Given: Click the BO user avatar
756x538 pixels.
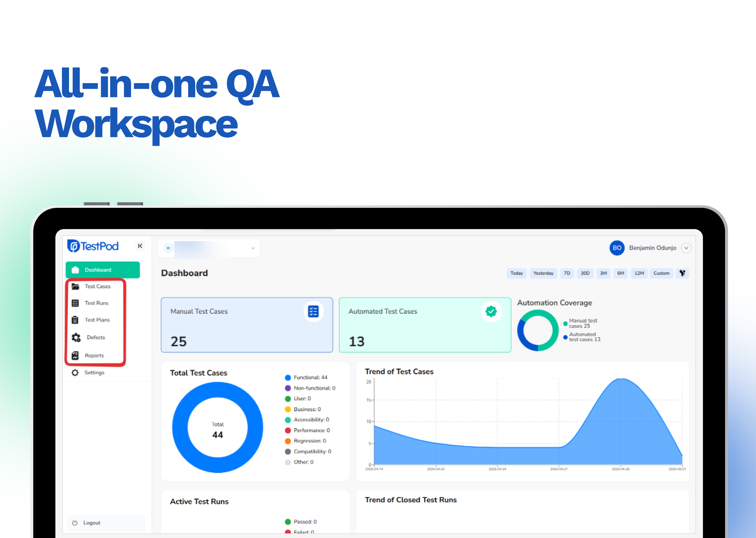Looking at the screenshot, I should click(617, 248).
